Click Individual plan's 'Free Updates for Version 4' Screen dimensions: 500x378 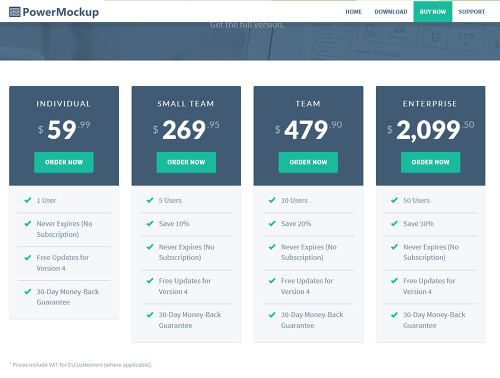63,263
